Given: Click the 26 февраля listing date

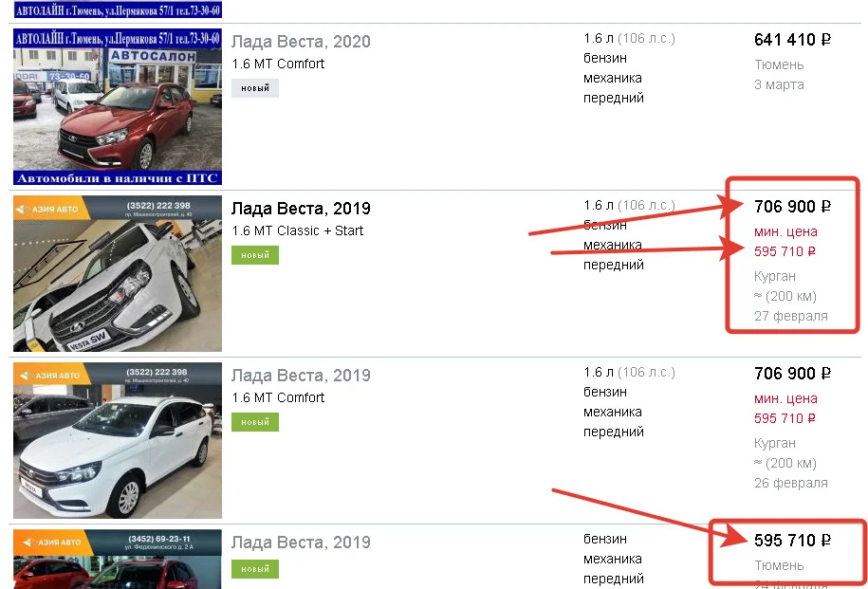Looking at the screenshot, I should pyautogui.click(x=790, y=483).
